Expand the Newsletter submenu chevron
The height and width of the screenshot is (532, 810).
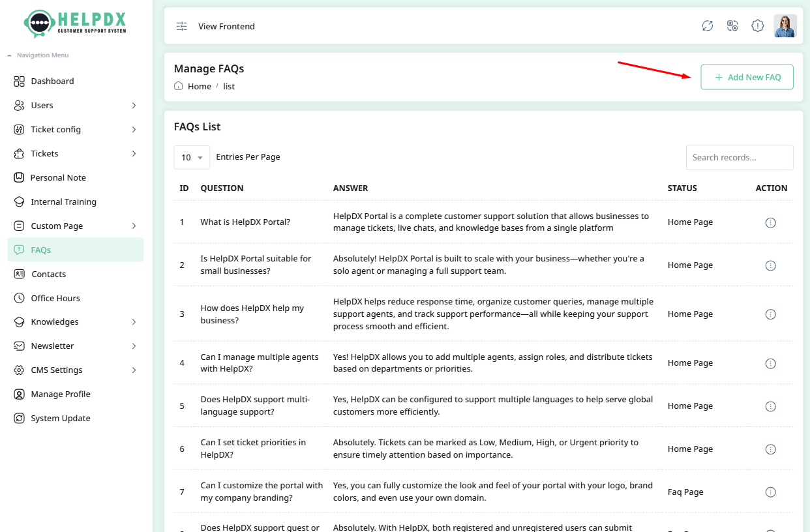[x=134, y=346]
